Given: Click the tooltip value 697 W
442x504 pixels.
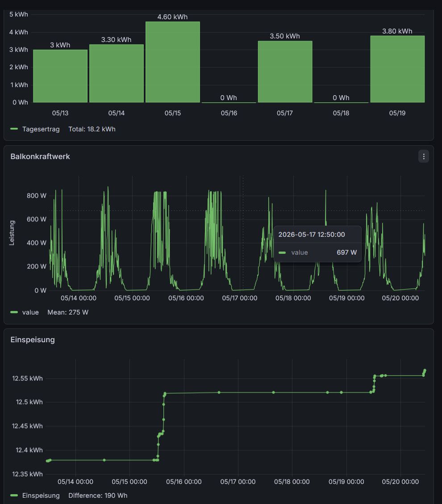Looking at the screenshot, I should coord(346,252).
